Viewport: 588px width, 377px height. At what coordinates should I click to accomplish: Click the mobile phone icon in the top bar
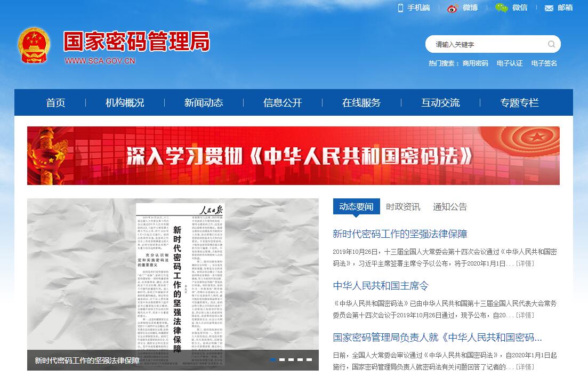click(x=400, y=8)
